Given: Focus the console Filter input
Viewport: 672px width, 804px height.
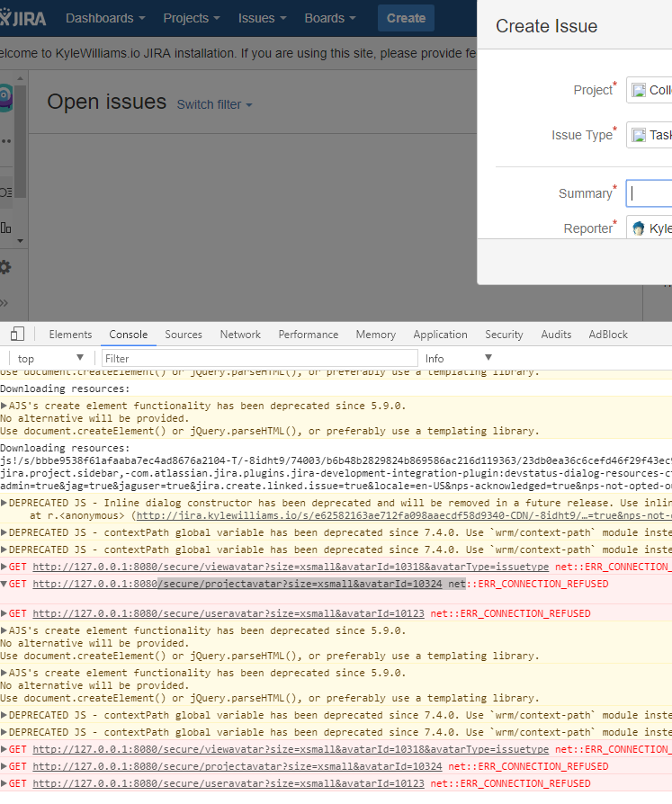Looking at the screenshot, I should coord(260,359).
